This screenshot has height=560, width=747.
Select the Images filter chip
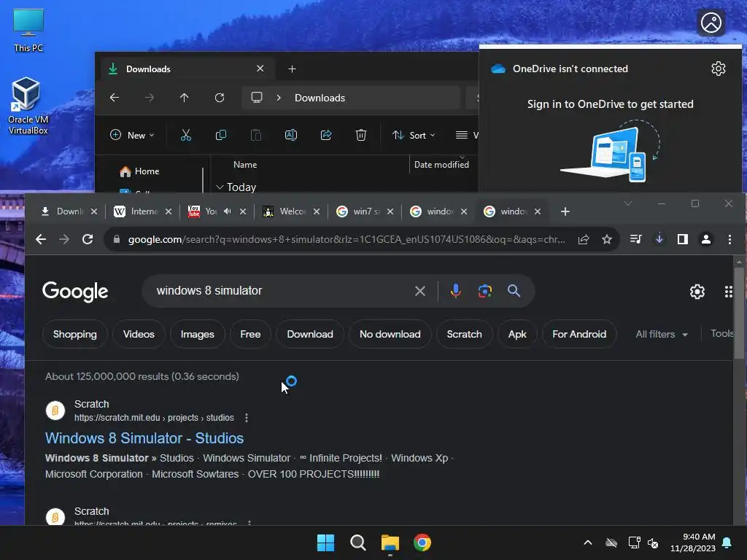pos(197,334)
